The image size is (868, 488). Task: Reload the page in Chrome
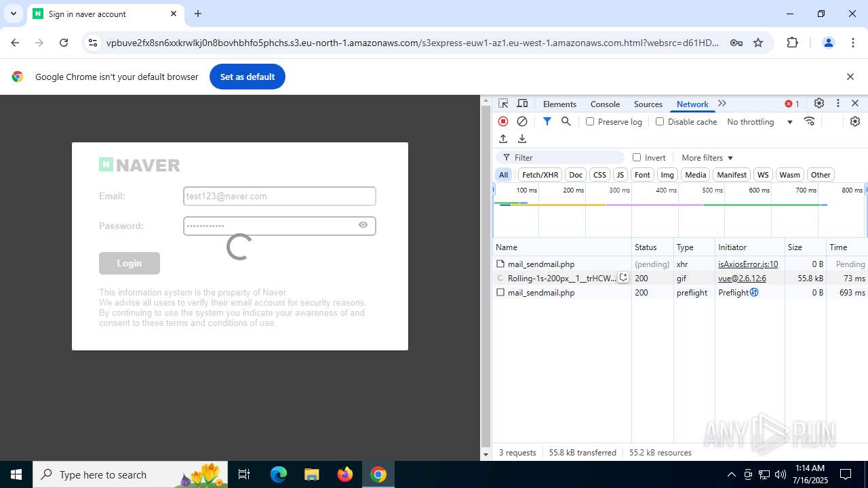click(64, 43)
